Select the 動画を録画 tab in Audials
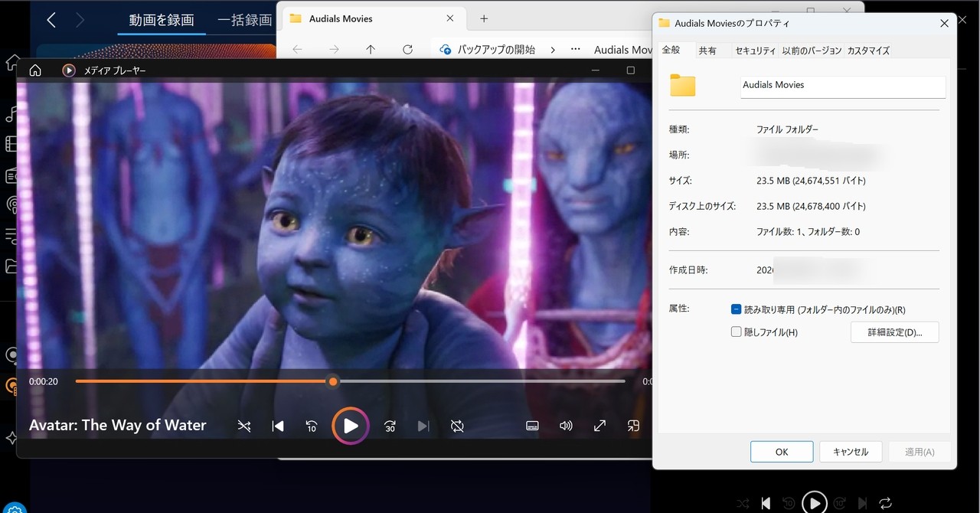The image size is (980, 513). [x=161, y=20]
